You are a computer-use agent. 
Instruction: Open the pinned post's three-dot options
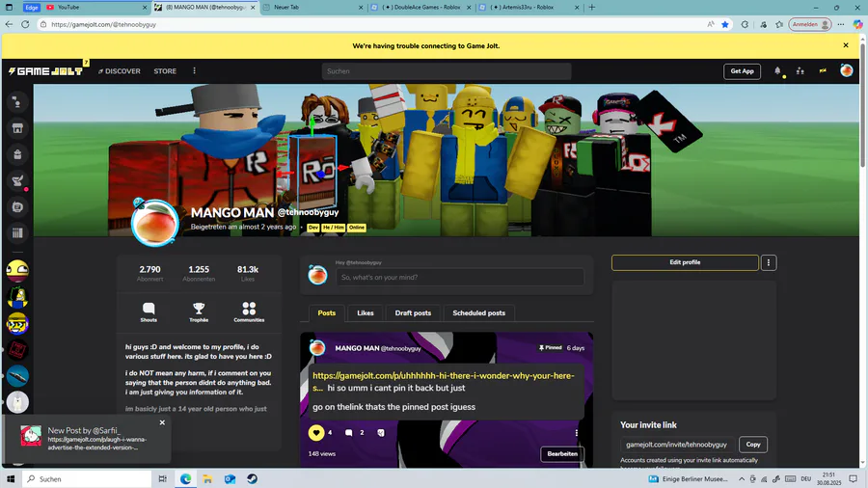point(577,433)
